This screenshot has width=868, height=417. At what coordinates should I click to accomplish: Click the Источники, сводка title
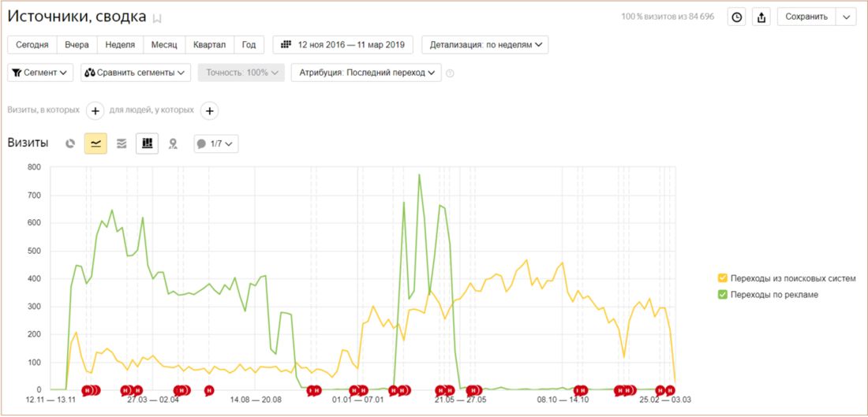77,17
